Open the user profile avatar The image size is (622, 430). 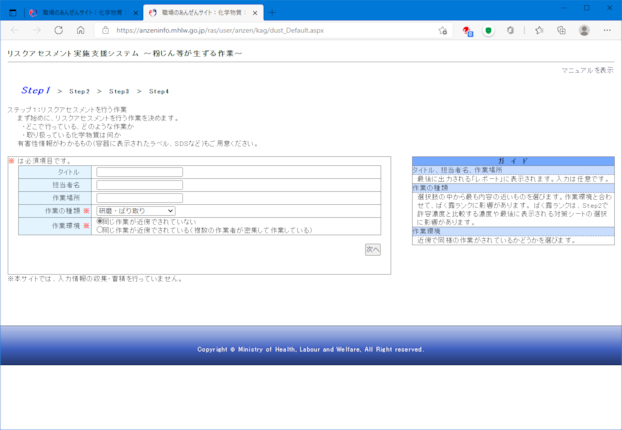(x=584, y=30)
